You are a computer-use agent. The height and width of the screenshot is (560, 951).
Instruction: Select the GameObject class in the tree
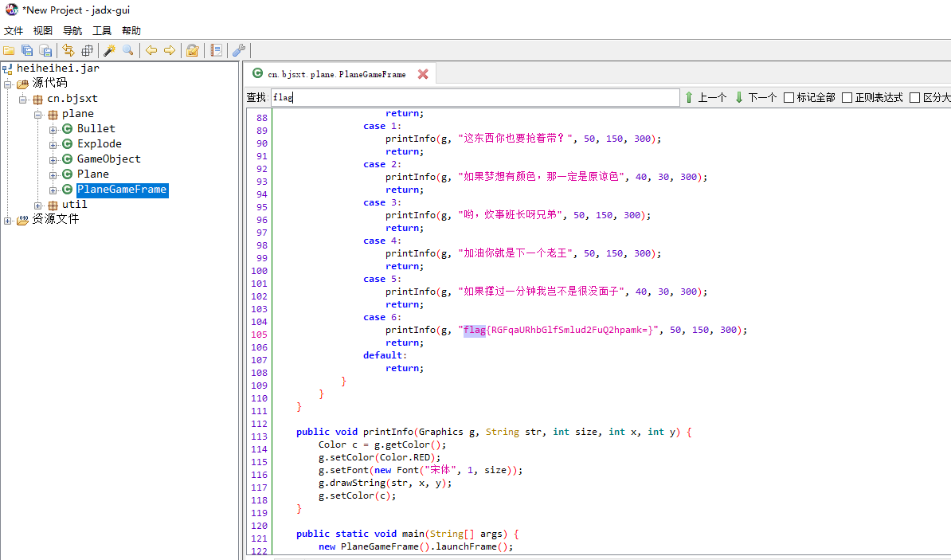[108, 159]
